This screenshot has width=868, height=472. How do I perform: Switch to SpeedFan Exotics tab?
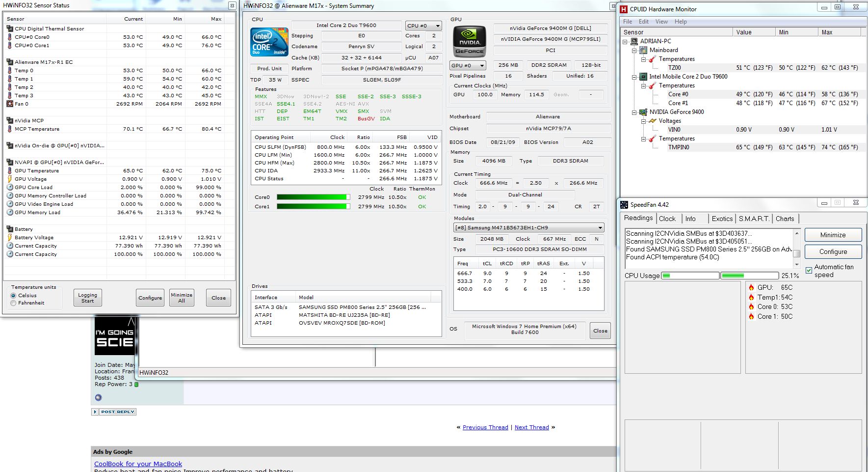point(722,219)
